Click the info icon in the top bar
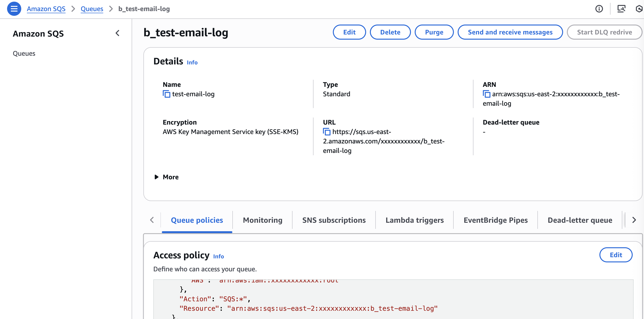The width and height of the screenshot is (644, 319). click(599, 9)
